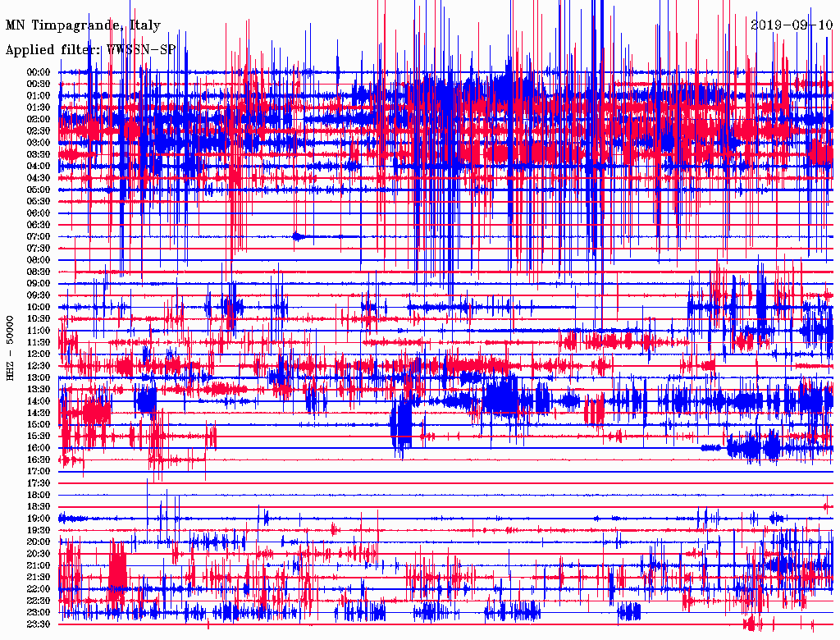Select the 05:00 time label
The height and width of the screenshot is (640, 840).
coord(39,190)
